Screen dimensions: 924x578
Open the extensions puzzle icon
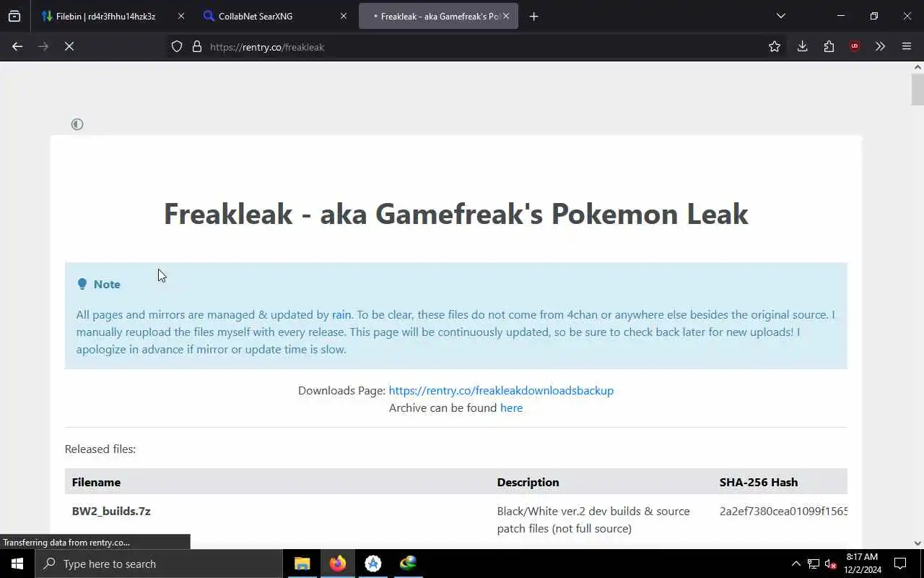(x=829, y=46)
